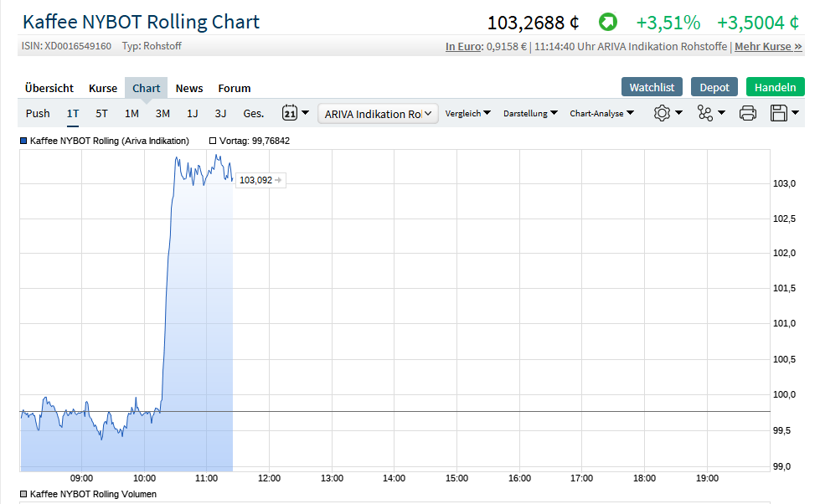The width and height of the screenshot is (820, 504).
Task: Switch chart range to 5T
Action: (x=101, y=113)
